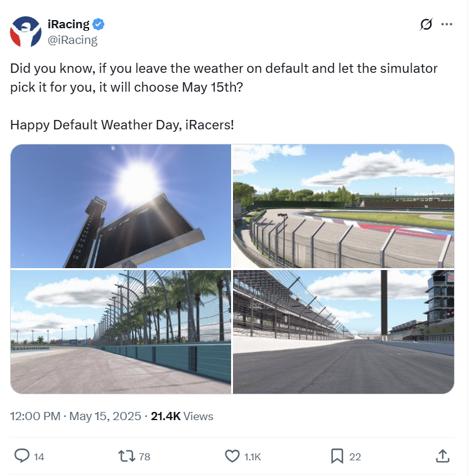Click the 78 reposts count
Screen dimensions: 471x476
[x=144, y=457]
